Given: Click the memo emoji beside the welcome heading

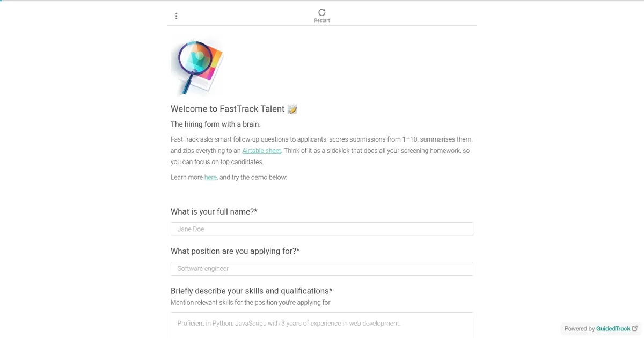Looking at the screenshot, I should [x=292, y=109].
